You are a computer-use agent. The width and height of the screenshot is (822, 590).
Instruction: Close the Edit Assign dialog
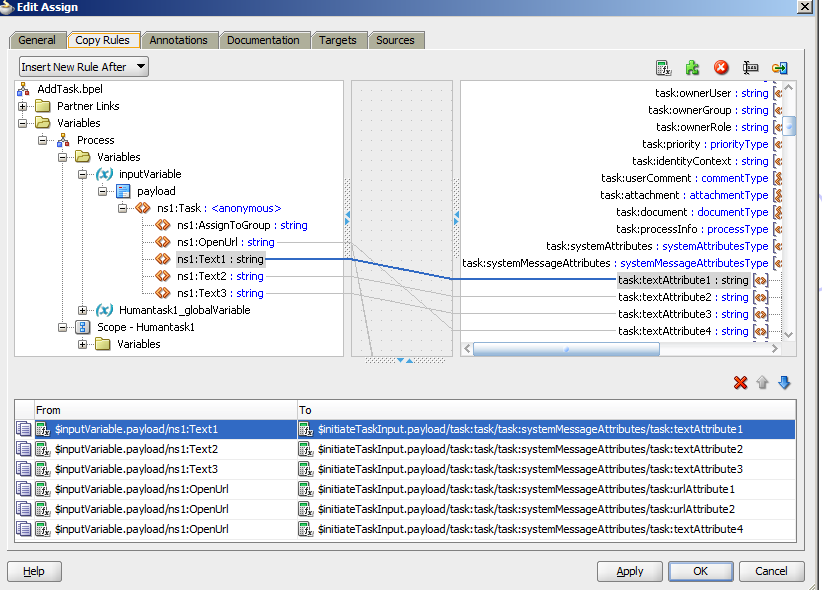(x=805, y=7)
